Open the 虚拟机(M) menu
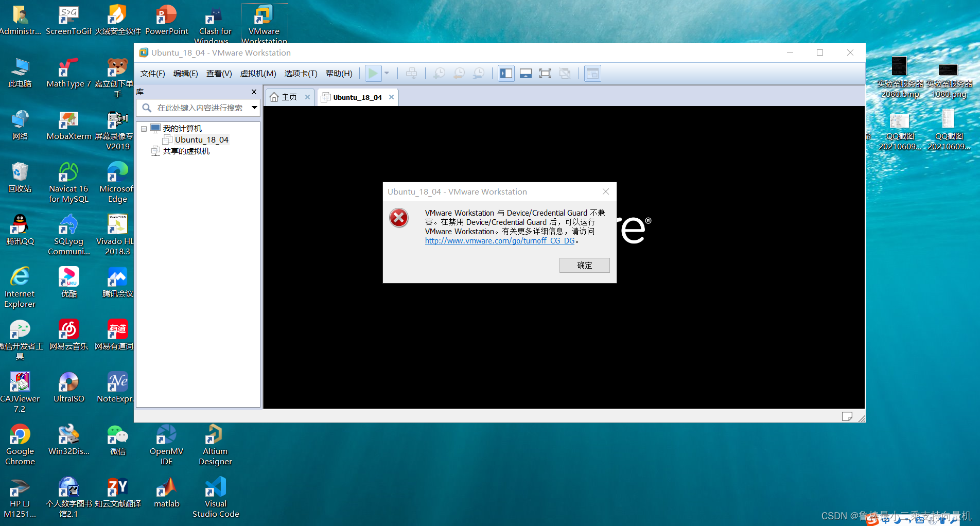This screenshot has height=526, width=980. (258, 74)
